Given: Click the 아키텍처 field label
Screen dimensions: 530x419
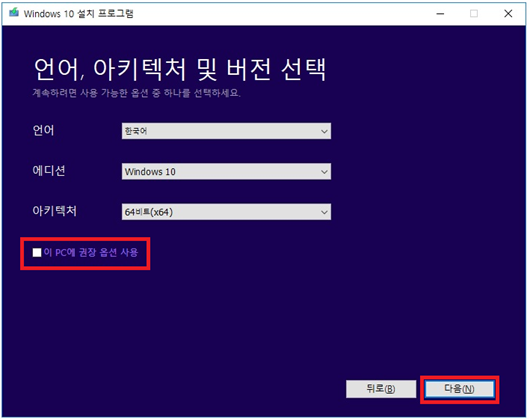Looking at the screenshot, I should (x=54, y=211).
